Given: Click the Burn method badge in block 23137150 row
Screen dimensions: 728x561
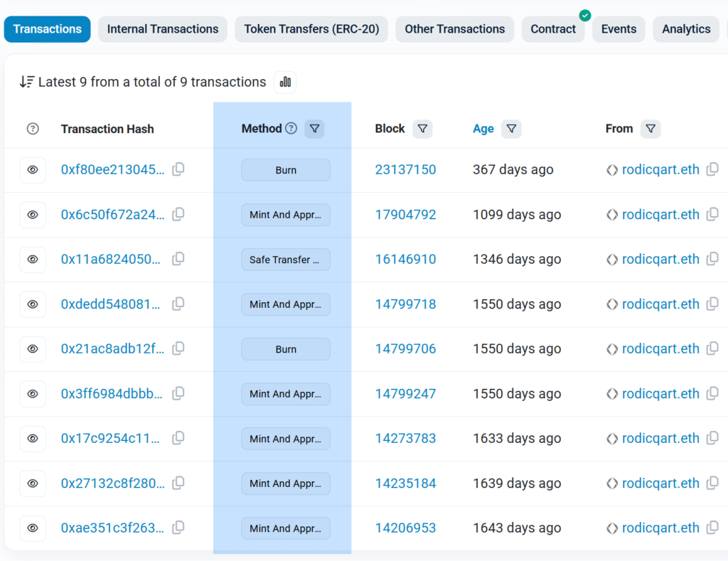Looking at the screenshot, I should pos(286,170).
